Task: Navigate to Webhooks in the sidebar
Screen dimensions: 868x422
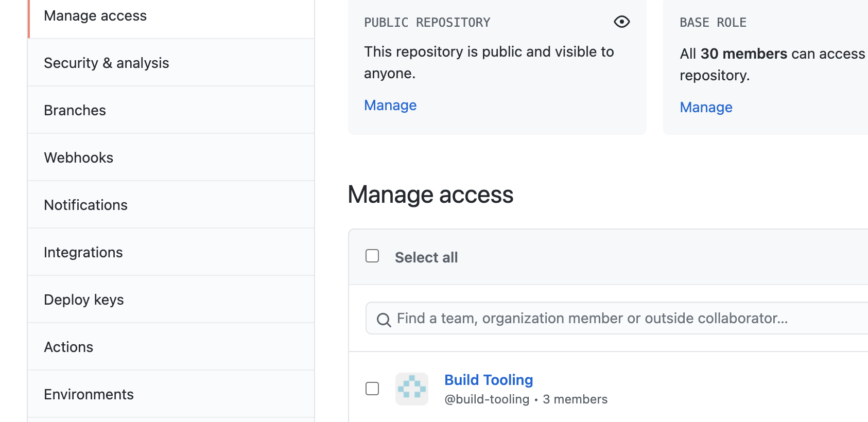Action: pos(79,157)
